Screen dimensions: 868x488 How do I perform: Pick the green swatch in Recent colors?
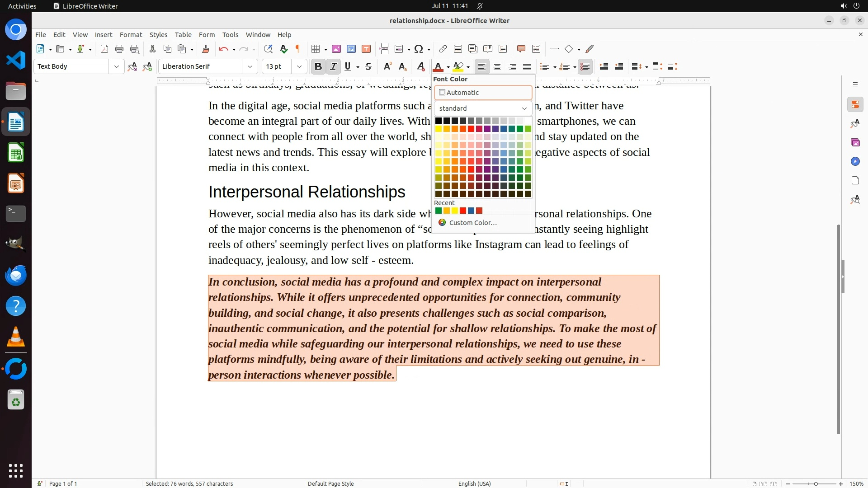tap(439, 211)
